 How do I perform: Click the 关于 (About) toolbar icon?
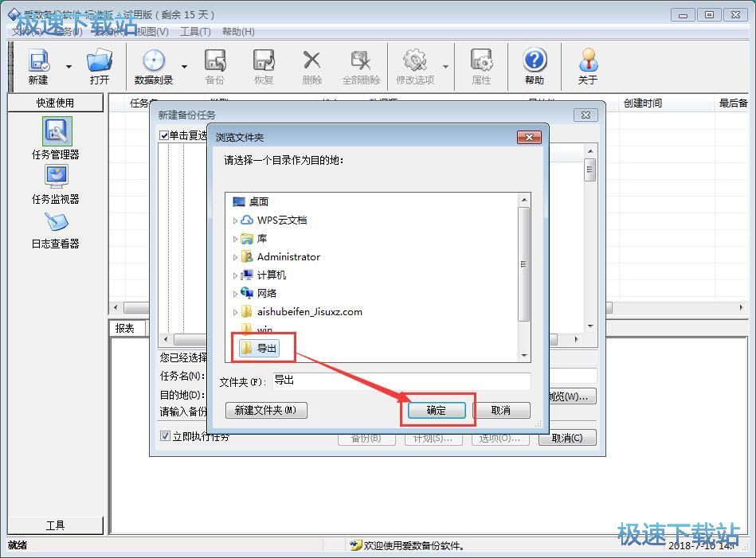[588, 65]
